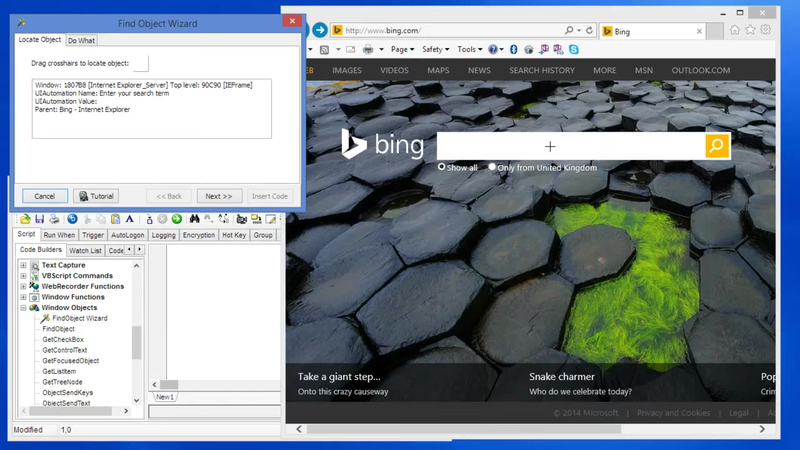Click the blue Forward arrow in Internet Explorer
This screenshot has height=450, width=800.
tap(320, 30)
